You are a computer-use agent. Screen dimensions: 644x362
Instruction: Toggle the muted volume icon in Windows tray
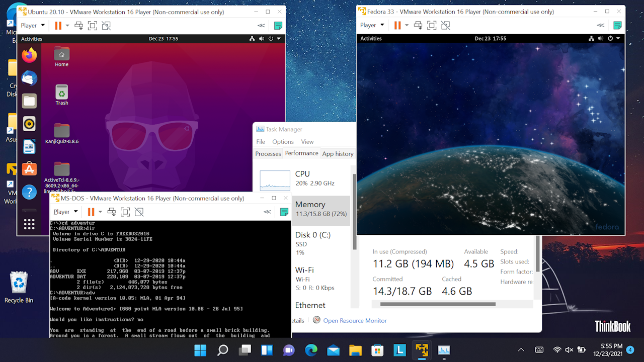569,350
